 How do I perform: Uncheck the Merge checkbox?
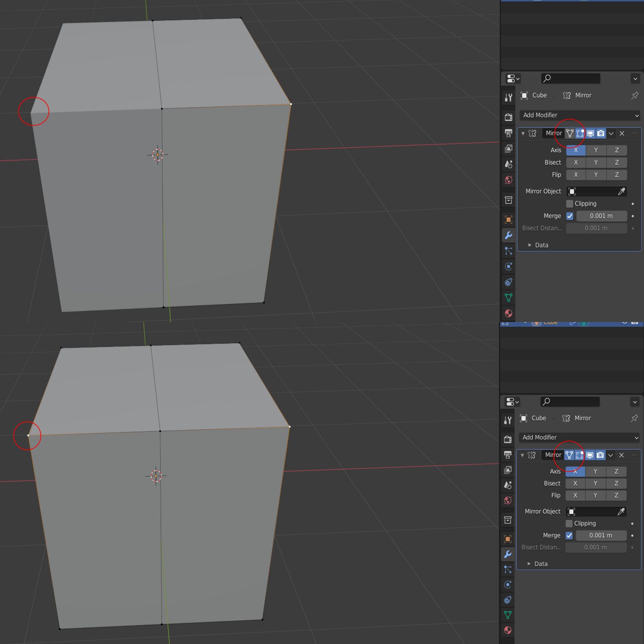(x=570, y=216)
